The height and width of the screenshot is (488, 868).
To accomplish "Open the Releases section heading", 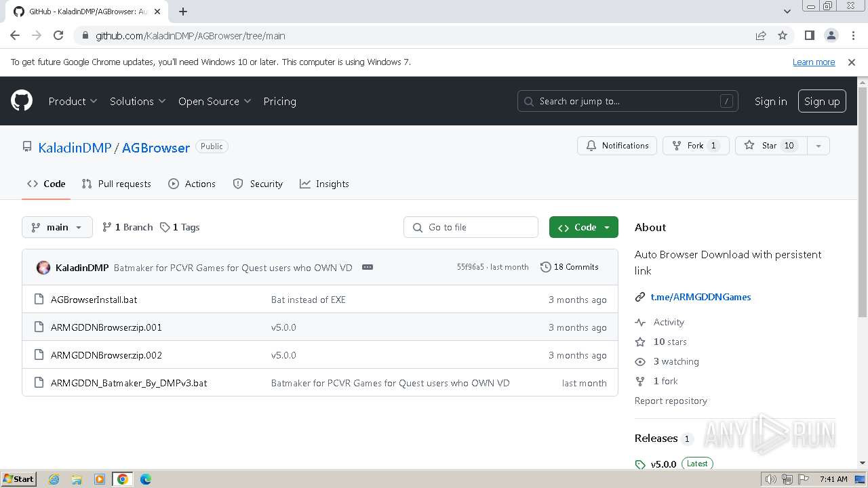I will point(656,439).
